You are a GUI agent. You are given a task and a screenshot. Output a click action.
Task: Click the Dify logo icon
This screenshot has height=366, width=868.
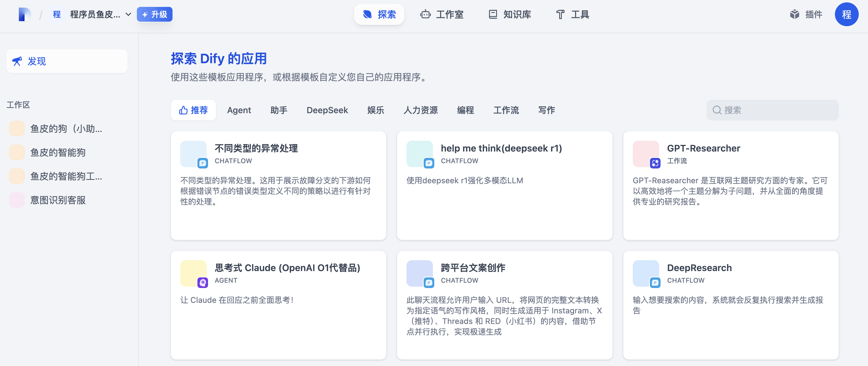click(x=25, y=15)
